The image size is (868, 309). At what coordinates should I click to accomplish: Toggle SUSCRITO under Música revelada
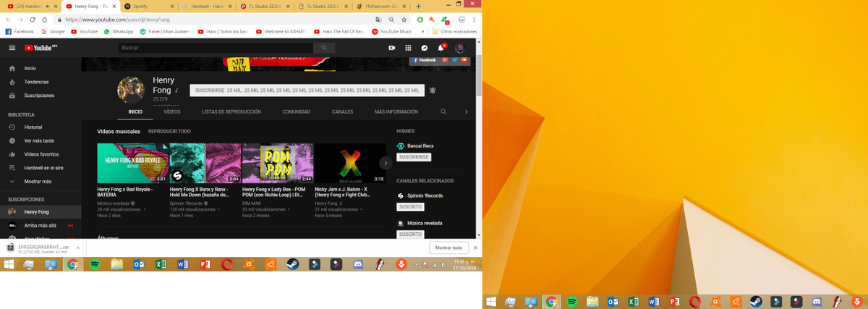coord(410,234)
